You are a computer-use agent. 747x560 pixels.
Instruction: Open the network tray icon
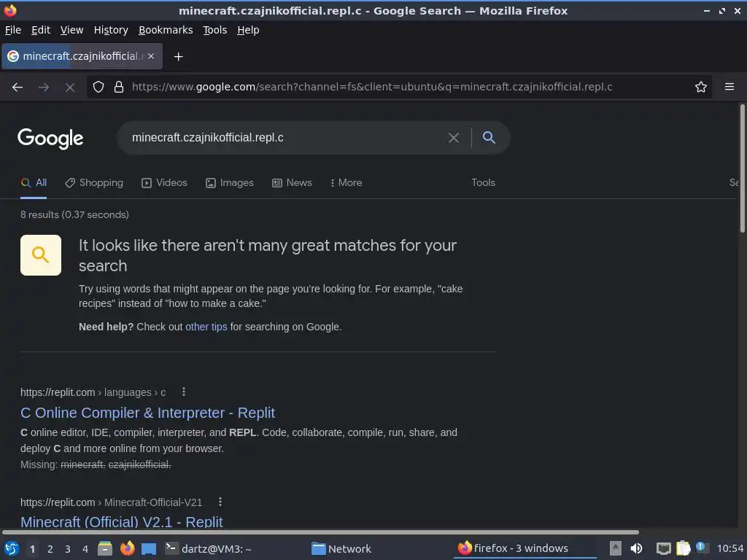click(x=663, y=548)
